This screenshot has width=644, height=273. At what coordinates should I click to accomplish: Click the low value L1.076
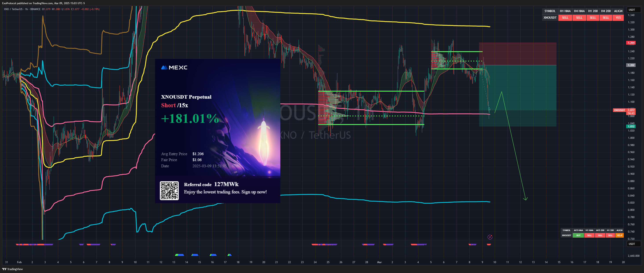pyautogui.click(x=66, y=9)
